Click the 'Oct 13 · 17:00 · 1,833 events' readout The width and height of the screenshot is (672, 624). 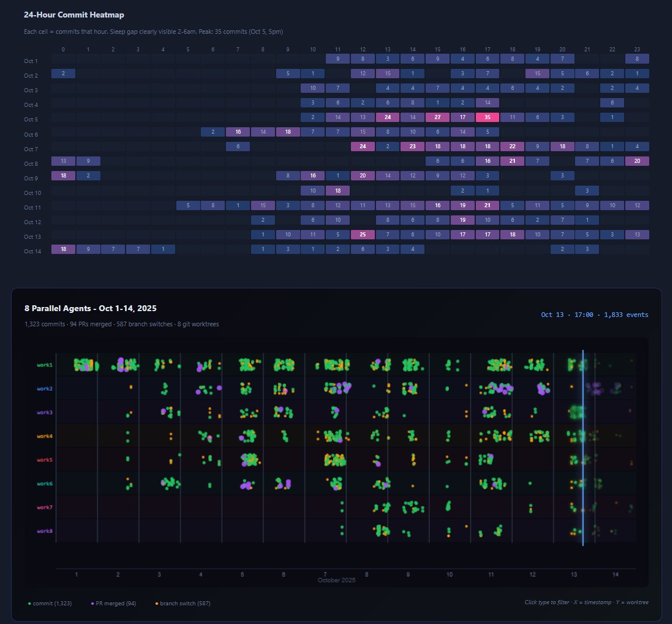tap(594, 315)
